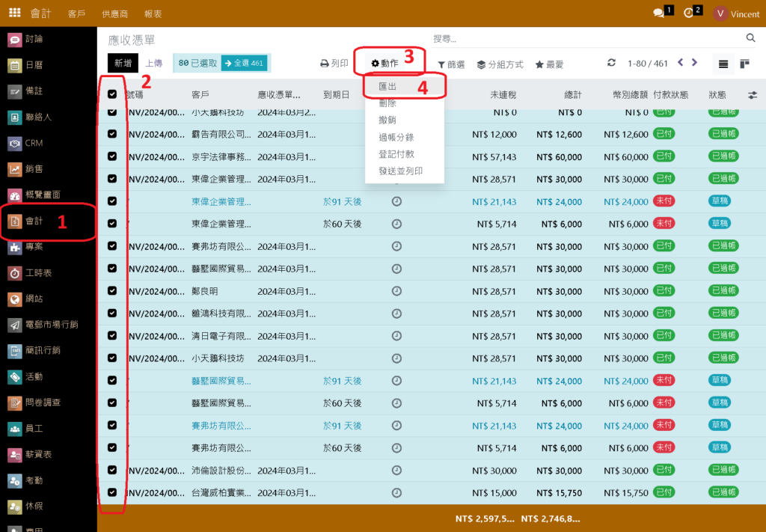Open column settings adjust icon
The image size is (766, 532).
point(752,95)
